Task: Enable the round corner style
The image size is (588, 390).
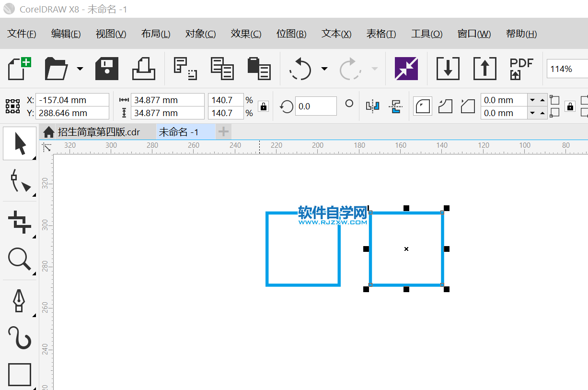Action: click(x=422, y=106)
